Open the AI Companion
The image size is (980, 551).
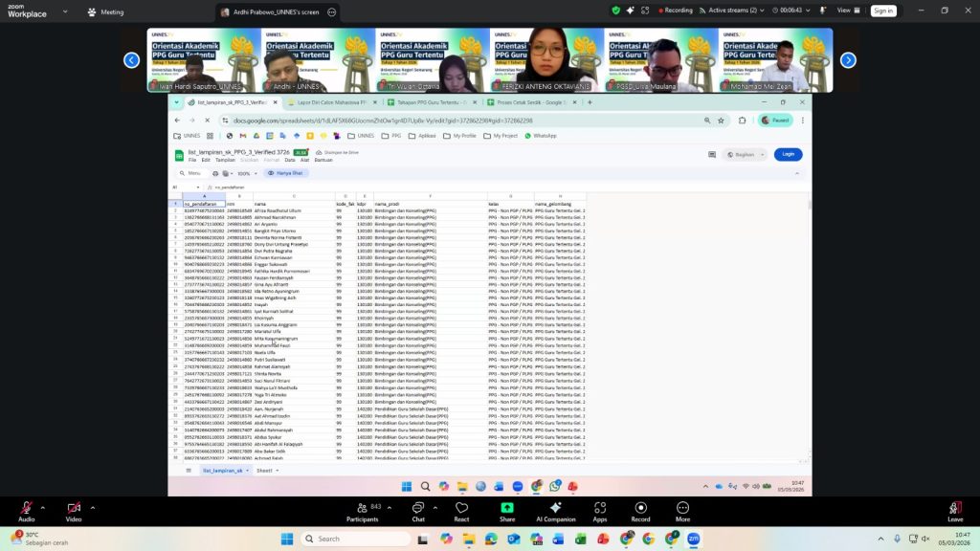click(x=555, y=508)
